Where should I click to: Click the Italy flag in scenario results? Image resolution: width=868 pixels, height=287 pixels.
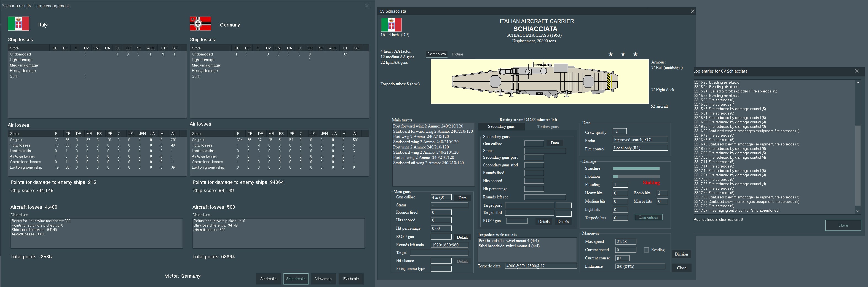(x=18, y=24)
